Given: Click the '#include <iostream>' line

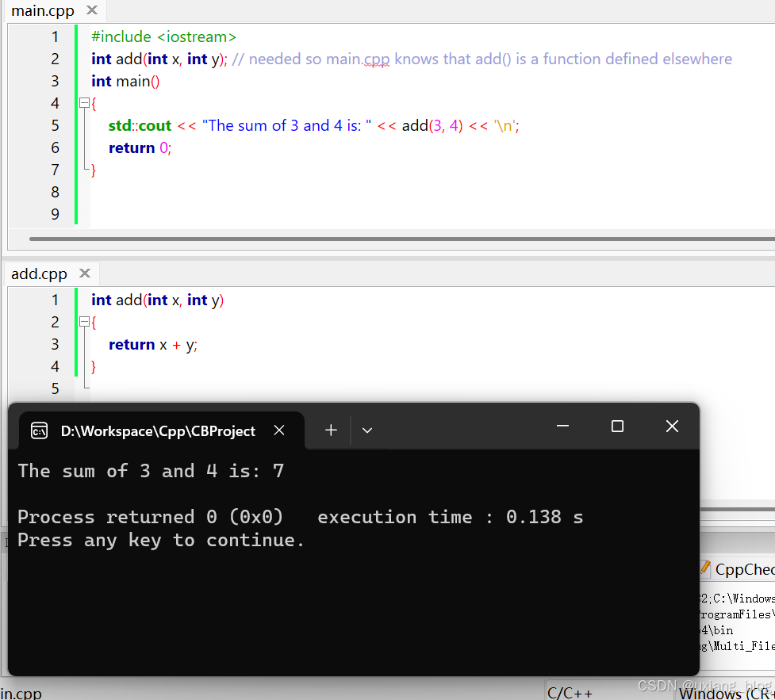Looking at the screenshot, I should click(x=163, y=37).
